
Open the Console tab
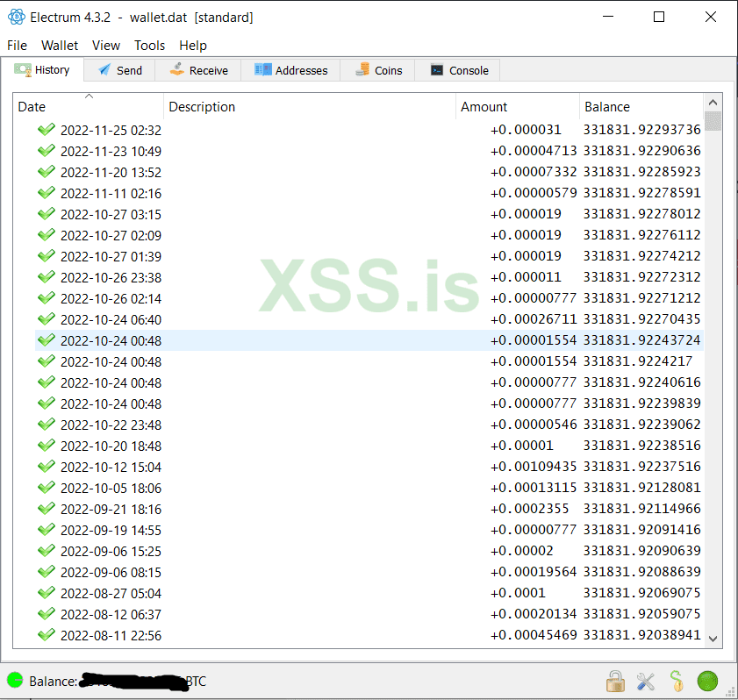point(458,70)
